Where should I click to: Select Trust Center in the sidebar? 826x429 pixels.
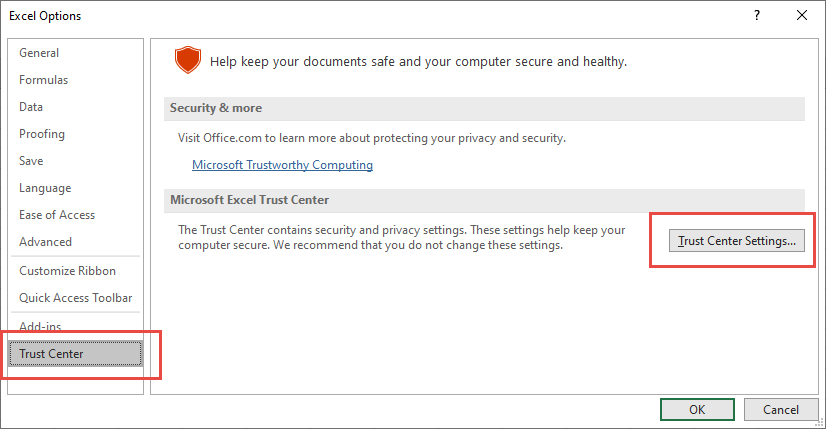[x=51, y=354]
